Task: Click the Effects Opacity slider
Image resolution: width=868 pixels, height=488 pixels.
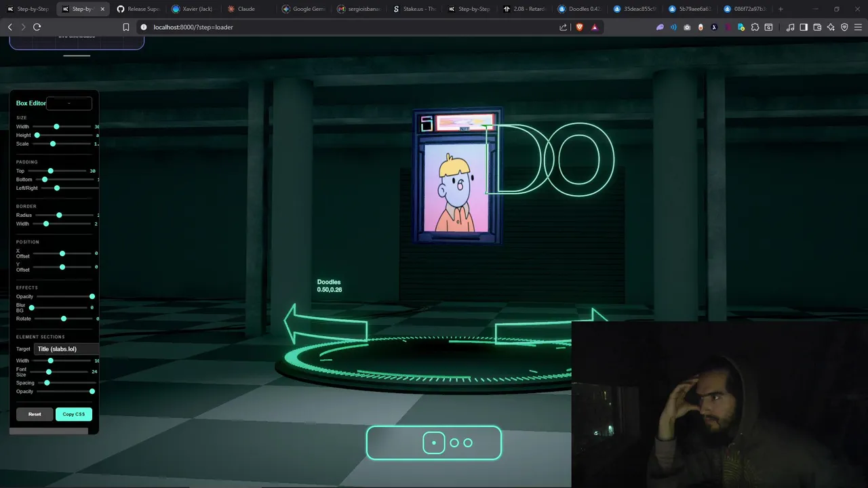Action: (x=65, y=296)
